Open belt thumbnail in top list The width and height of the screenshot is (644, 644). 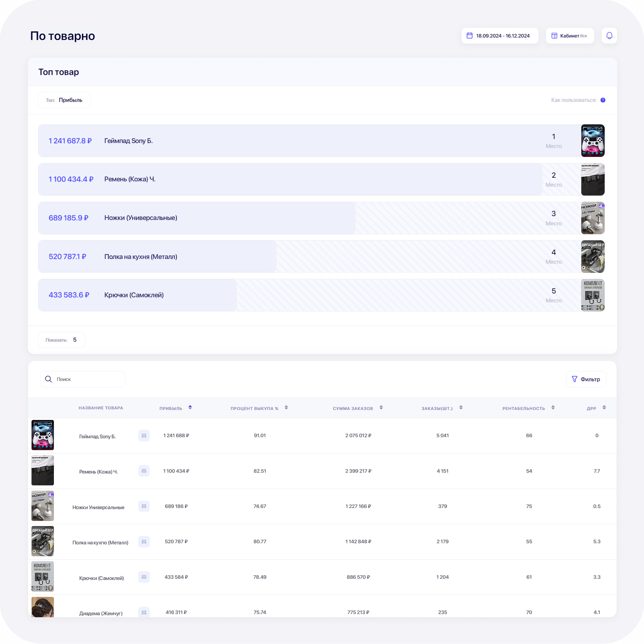click(593, 179)
